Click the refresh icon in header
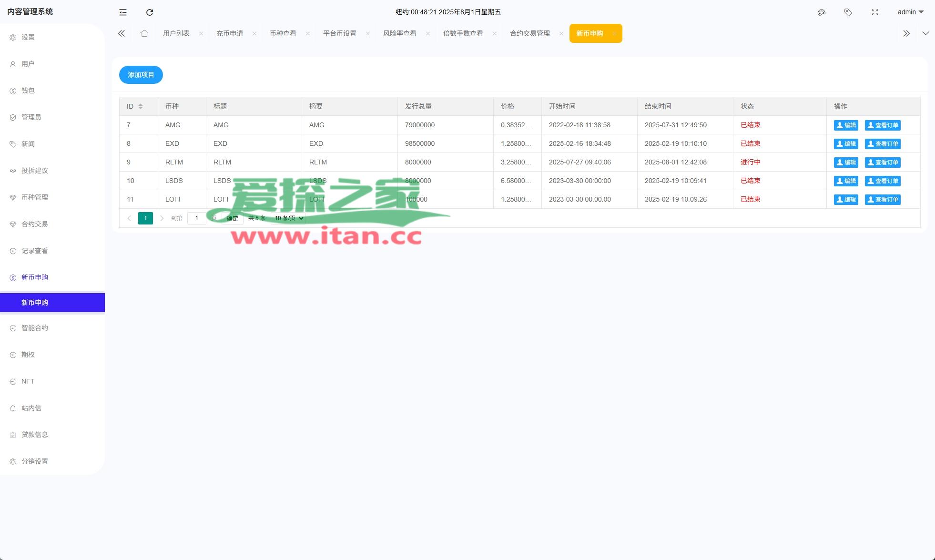This screenshot has width=935, height=560. pos(150,12)
